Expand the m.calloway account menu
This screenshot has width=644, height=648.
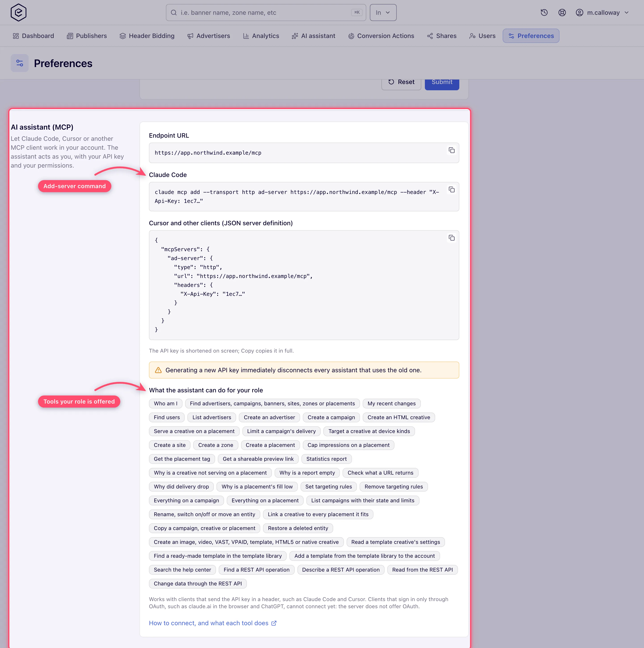pos(603,13)
